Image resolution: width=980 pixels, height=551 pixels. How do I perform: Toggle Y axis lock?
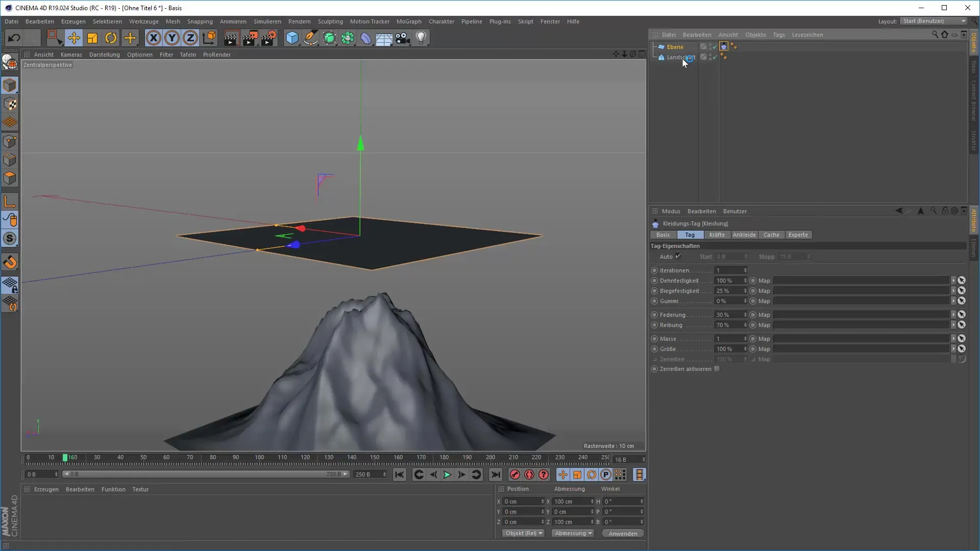(172, 38)
